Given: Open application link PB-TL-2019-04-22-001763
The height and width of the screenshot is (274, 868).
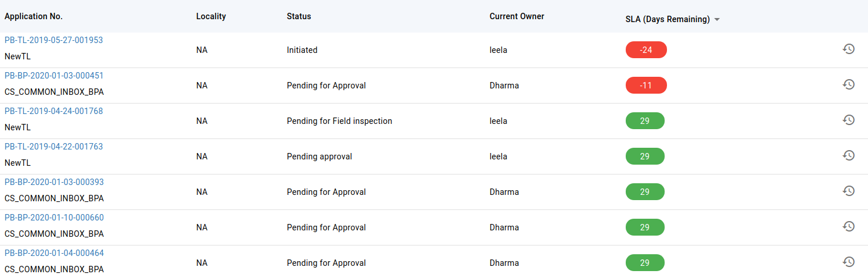Looking at the screenshot, I should (53, 147).
